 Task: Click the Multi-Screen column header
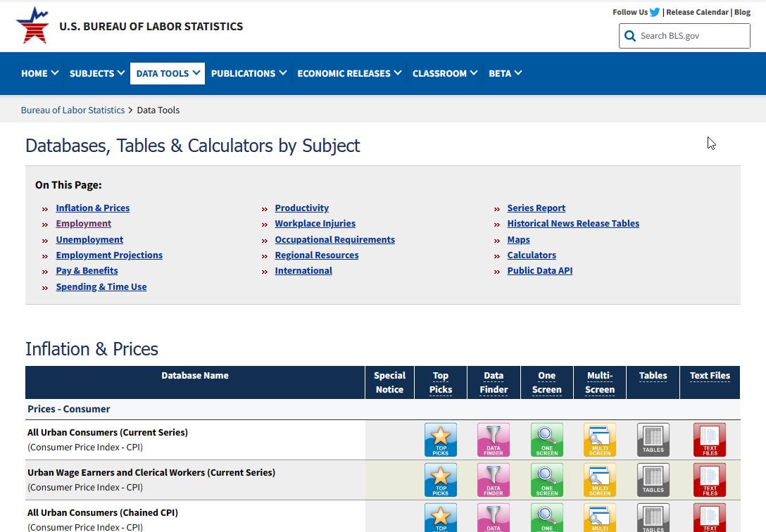tap(600, 383)
